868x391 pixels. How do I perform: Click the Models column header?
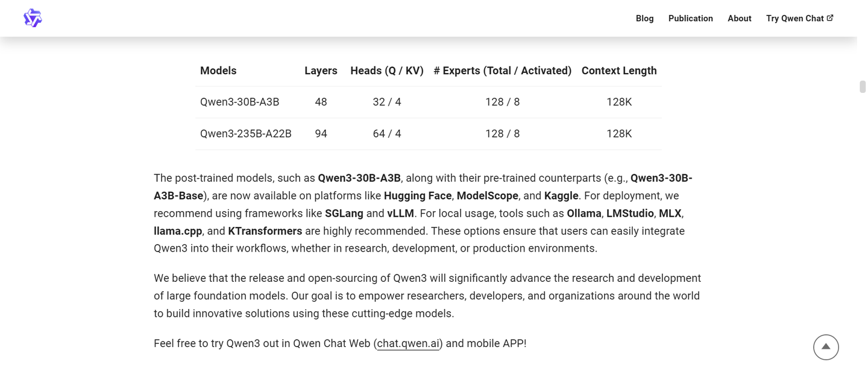point(218,71)
